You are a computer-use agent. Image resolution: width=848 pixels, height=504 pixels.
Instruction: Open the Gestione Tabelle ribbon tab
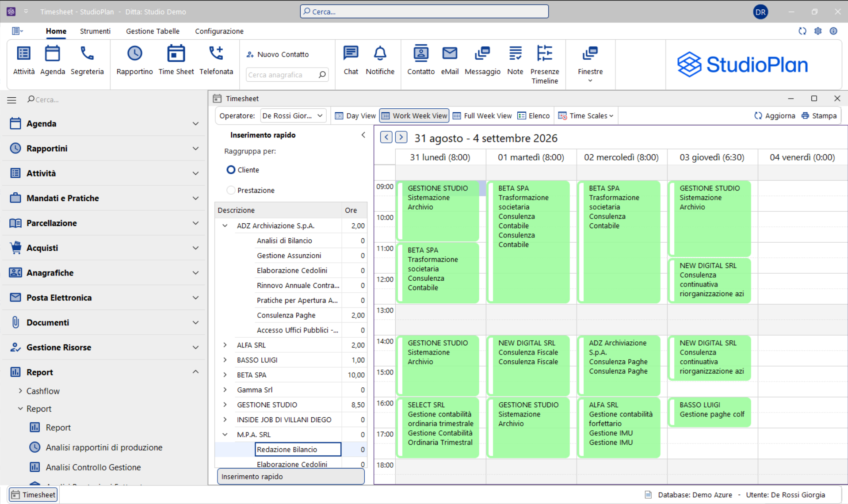(x=153, y=31)
